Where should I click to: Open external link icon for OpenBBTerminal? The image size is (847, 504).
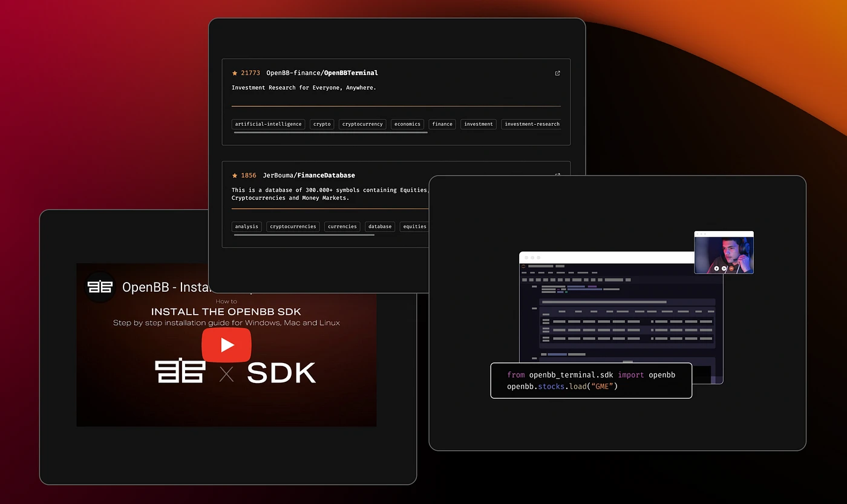pyautogui.click(x=557, y=73)
